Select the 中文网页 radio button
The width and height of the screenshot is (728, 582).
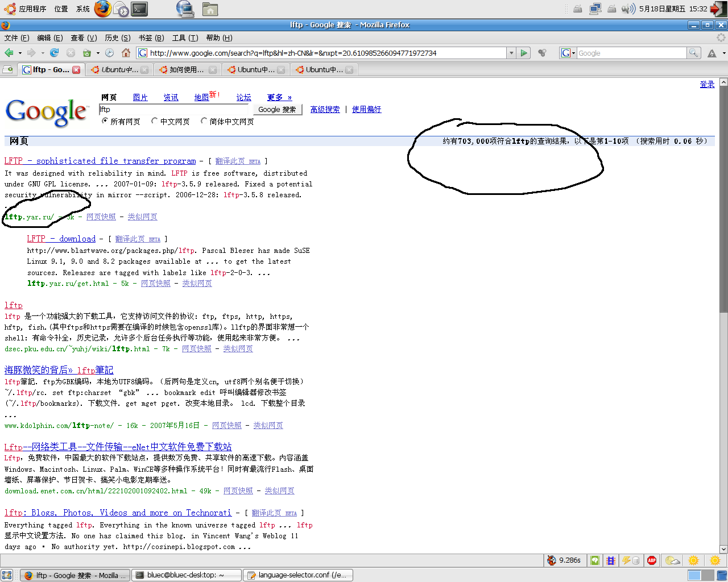(154, 121)
